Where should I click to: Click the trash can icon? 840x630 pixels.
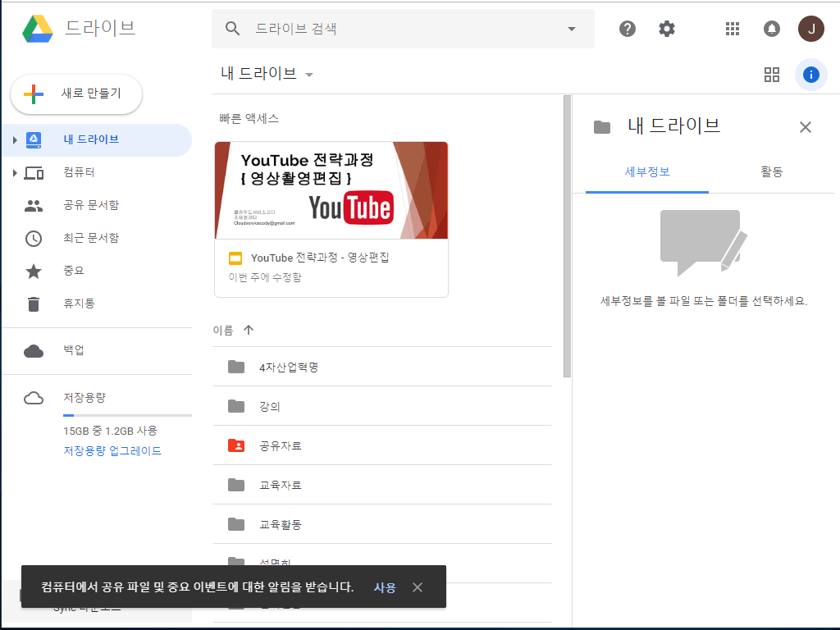33,304
